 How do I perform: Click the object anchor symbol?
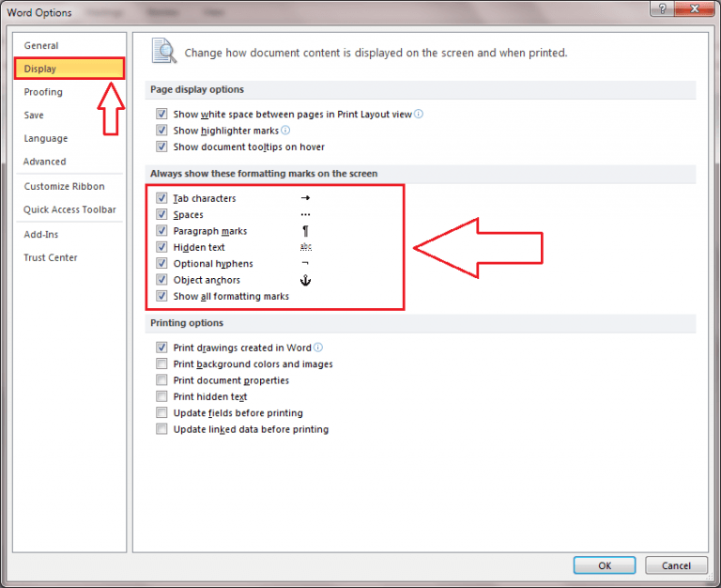point(305,280)
